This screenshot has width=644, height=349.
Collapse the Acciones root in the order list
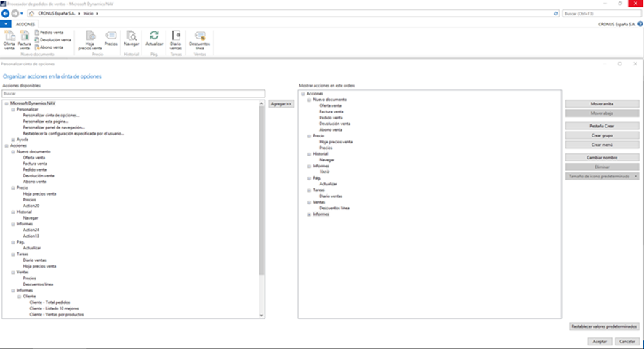[302, 94]
